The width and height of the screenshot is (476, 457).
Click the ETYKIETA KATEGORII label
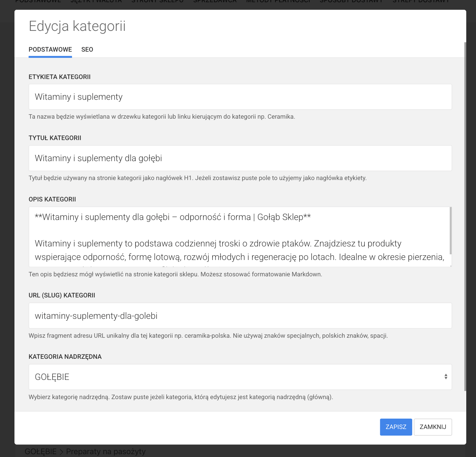59,77
